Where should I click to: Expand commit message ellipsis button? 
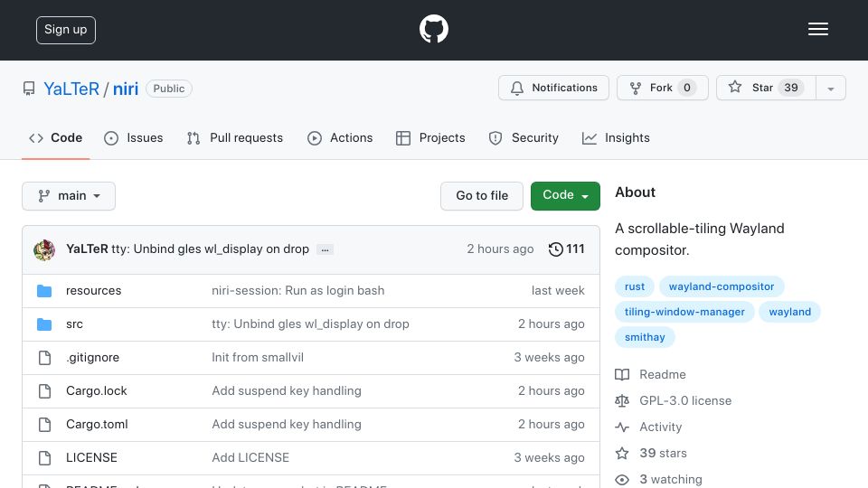click(325, 250)
